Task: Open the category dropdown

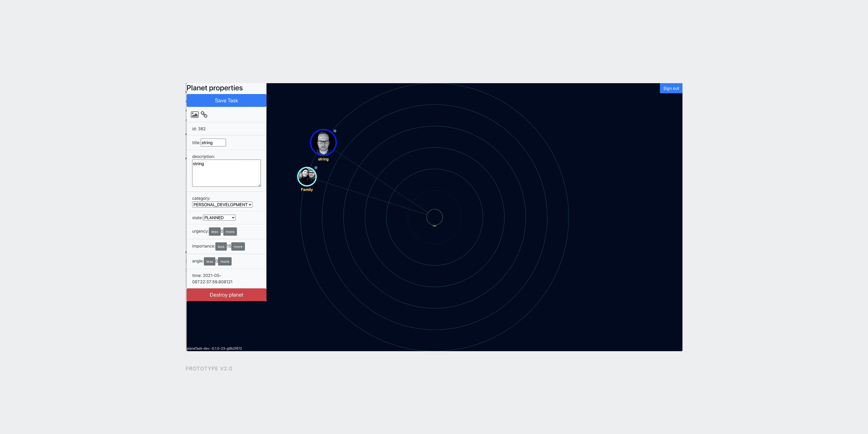Action: coord(222,205)
